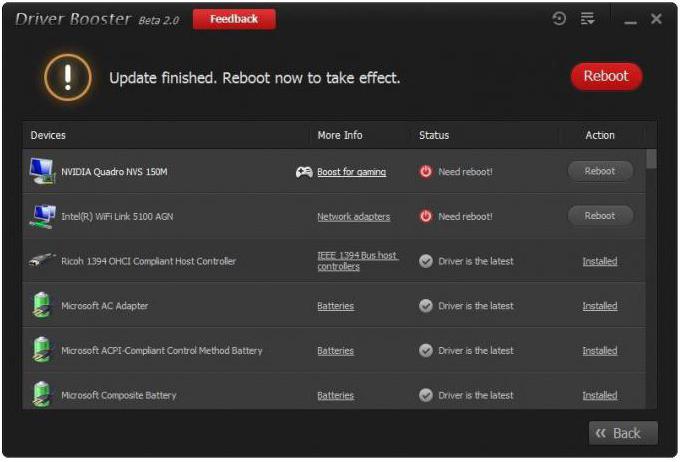Screen dimensions: 680x462
Task: Click the device list vertical scrollbar
Action: 652,280
